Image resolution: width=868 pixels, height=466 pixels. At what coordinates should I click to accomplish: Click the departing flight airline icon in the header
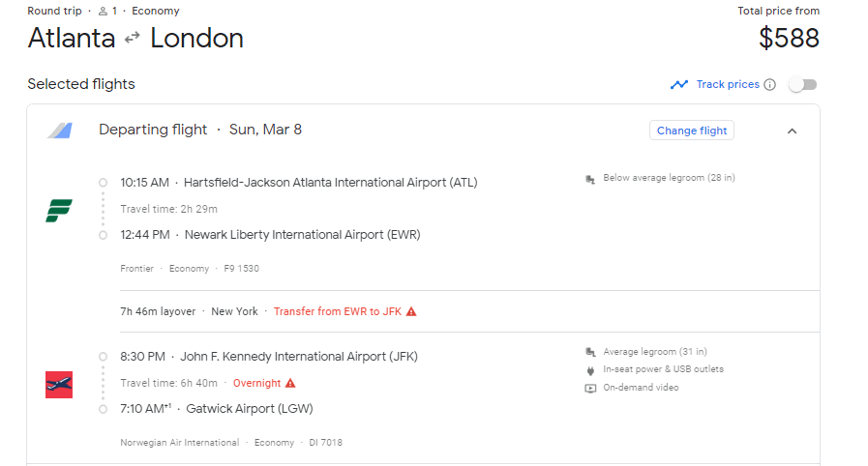pos(59,131)
